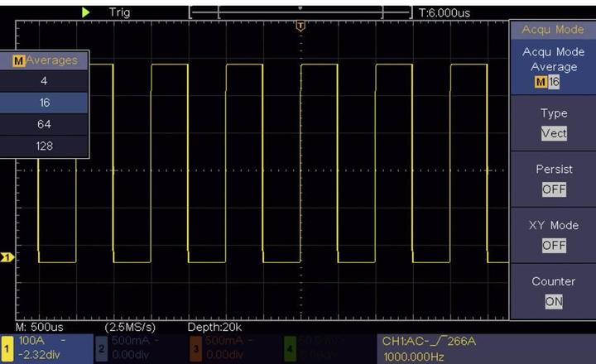Click the channel 1 ground level marker

point(7,257)
